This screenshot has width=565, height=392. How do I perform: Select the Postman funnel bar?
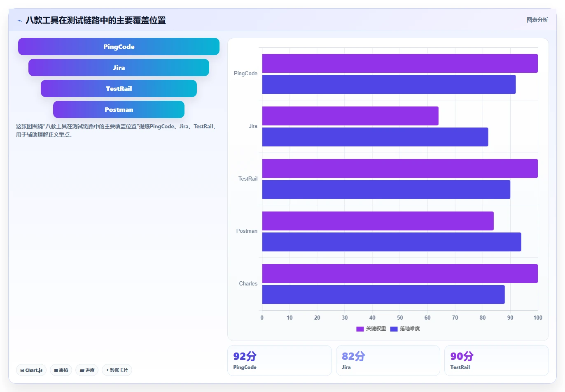click(119, 109)
